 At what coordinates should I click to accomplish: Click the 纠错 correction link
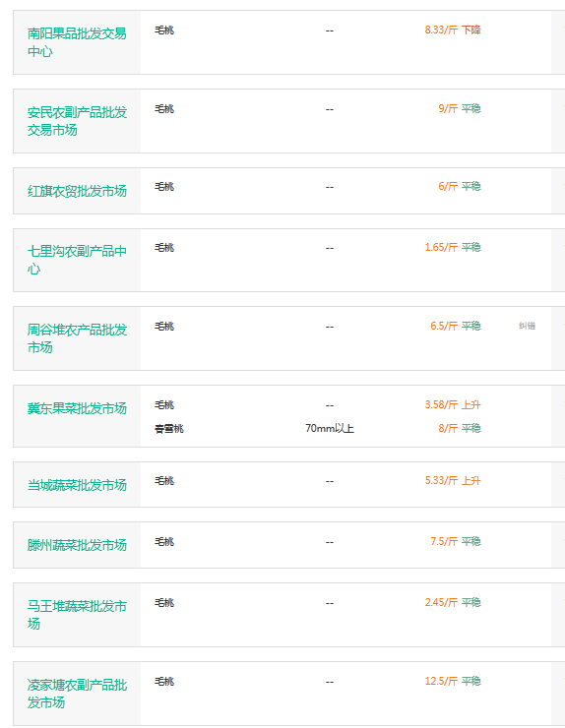[527, 326]
